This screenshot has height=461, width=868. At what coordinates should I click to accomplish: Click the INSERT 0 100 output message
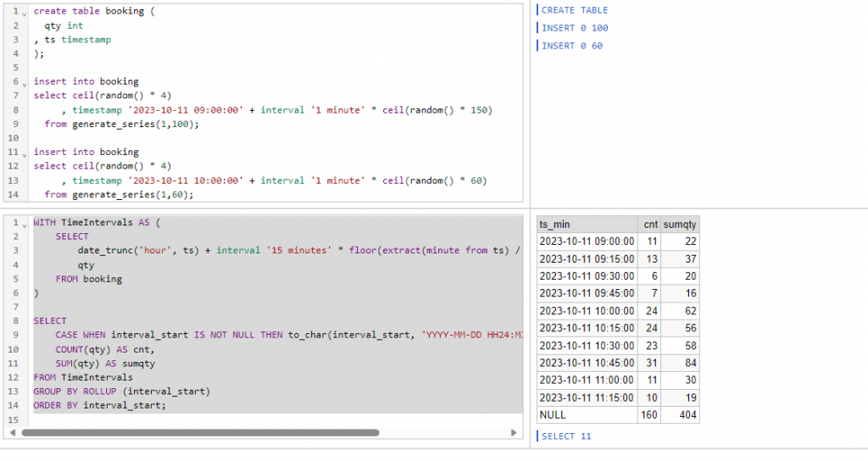(x=574, y=28)
